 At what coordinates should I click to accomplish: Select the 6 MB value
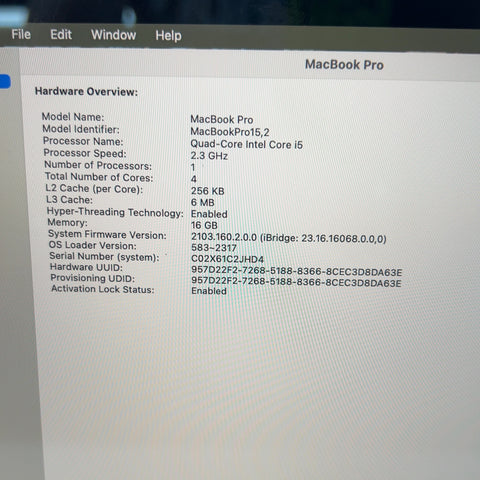203,202
